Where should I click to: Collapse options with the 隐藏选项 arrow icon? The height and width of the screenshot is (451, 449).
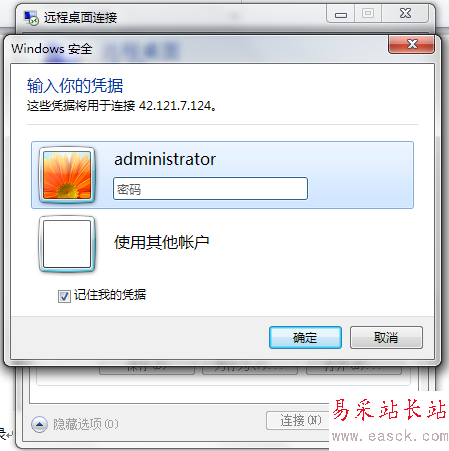coord(39,424)
